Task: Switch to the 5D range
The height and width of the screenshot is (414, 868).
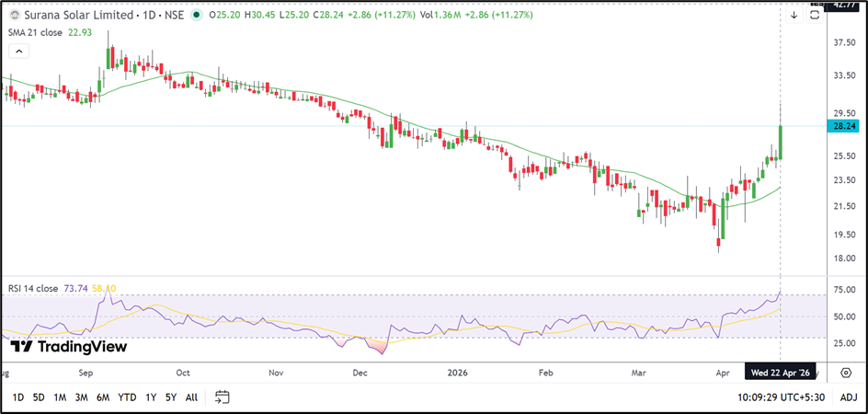Action: pyautogui.click(x=38, y=397)
